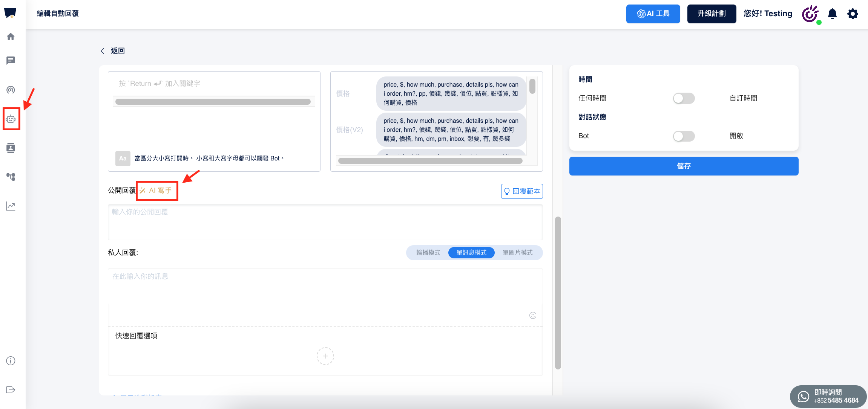Toggle the Aa case-sensitive button

coord(123,159)
